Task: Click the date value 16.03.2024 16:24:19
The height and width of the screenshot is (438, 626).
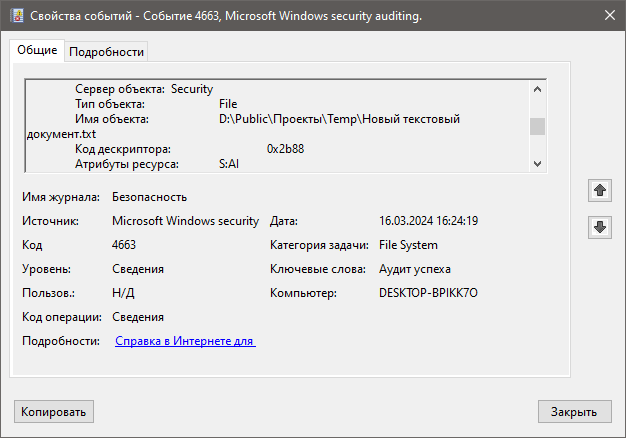Action: (x=428, y=221)
